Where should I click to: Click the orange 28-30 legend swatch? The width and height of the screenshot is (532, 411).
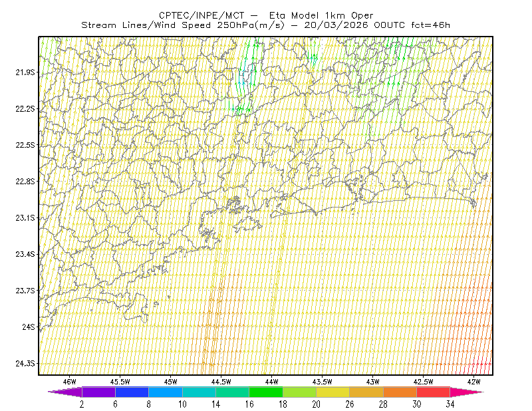pos(400,392)
